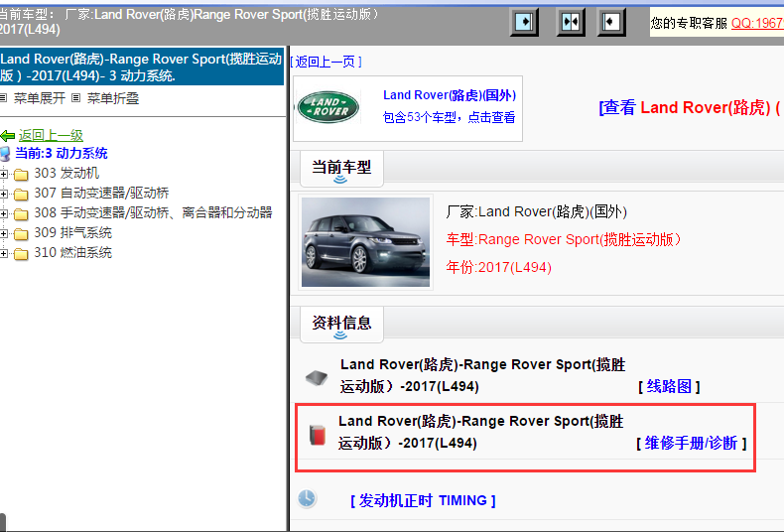The height and width of the screenshot is (532, 784).
Task: Click the current-system icon beside 当前:3
Action: [x=5, y=154]
